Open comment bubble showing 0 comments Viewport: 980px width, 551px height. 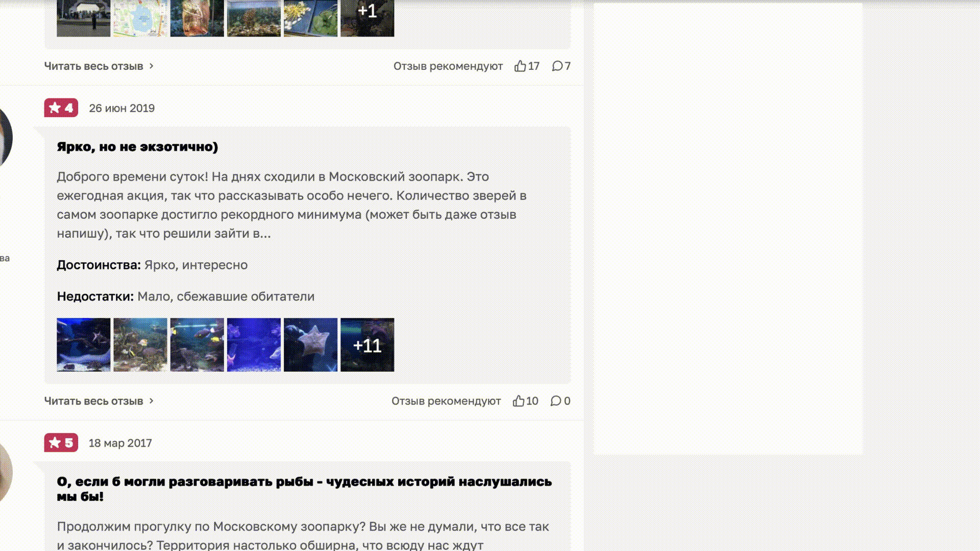(x=556, y=401)
